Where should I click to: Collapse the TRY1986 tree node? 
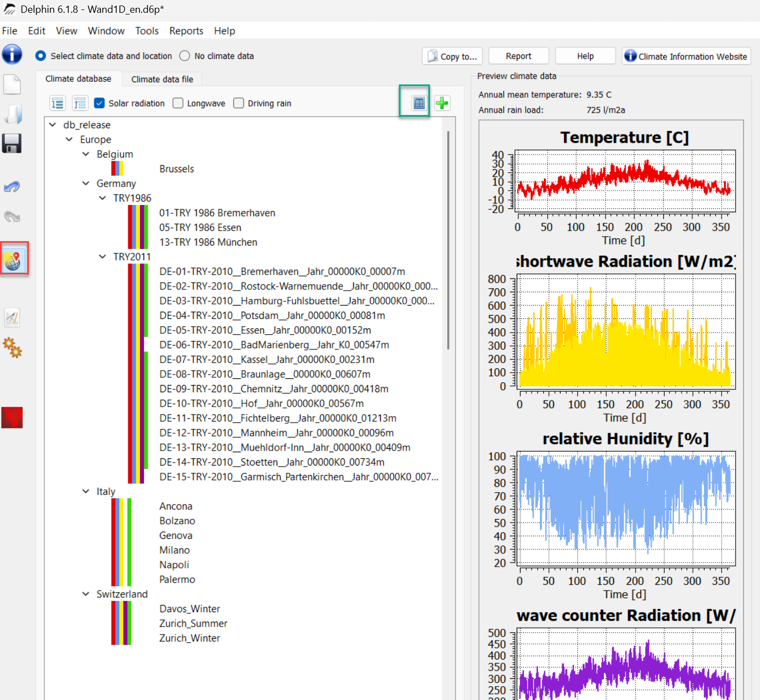click(102, 198)
